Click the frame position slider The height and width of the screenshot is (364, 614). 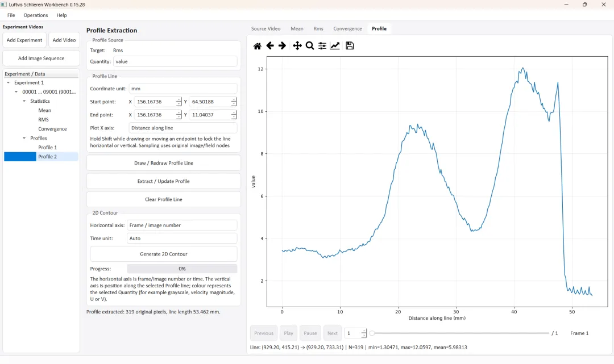(x=459, y=333)
